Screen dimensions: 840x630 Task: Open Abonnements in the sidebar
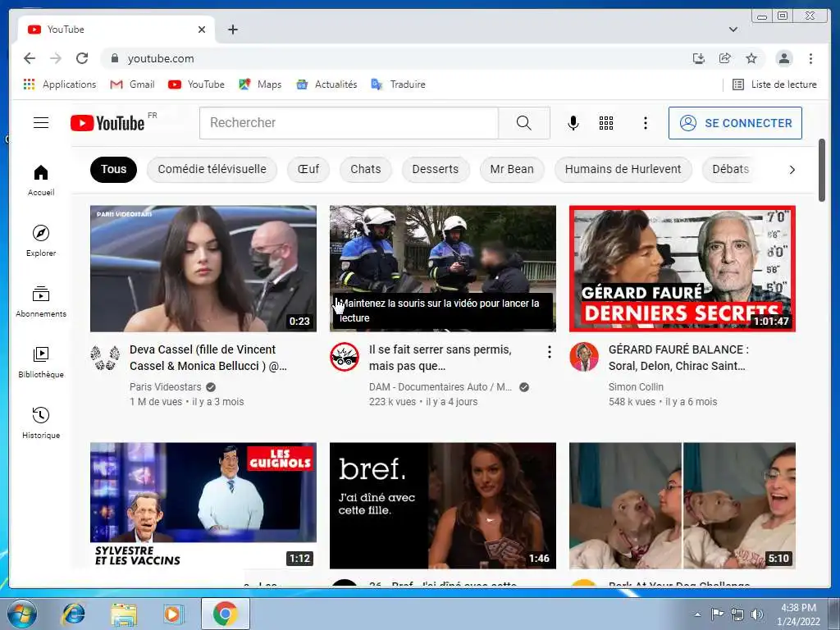(x=41, y=302)
